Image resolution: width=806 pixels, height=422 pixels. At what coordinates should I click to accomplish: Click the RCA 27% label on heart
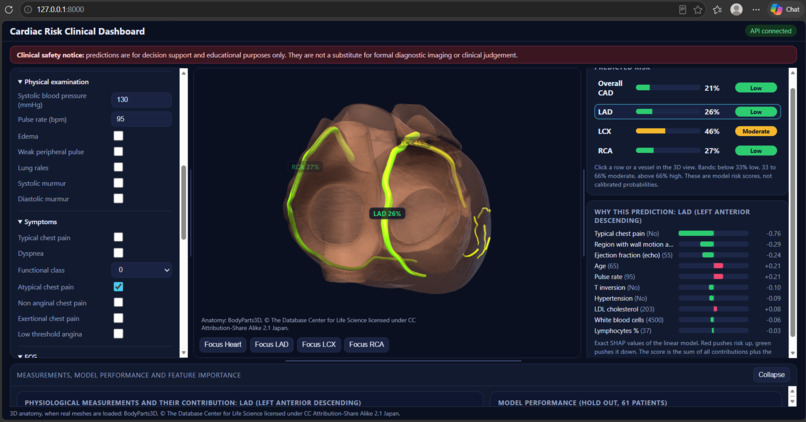305,167
